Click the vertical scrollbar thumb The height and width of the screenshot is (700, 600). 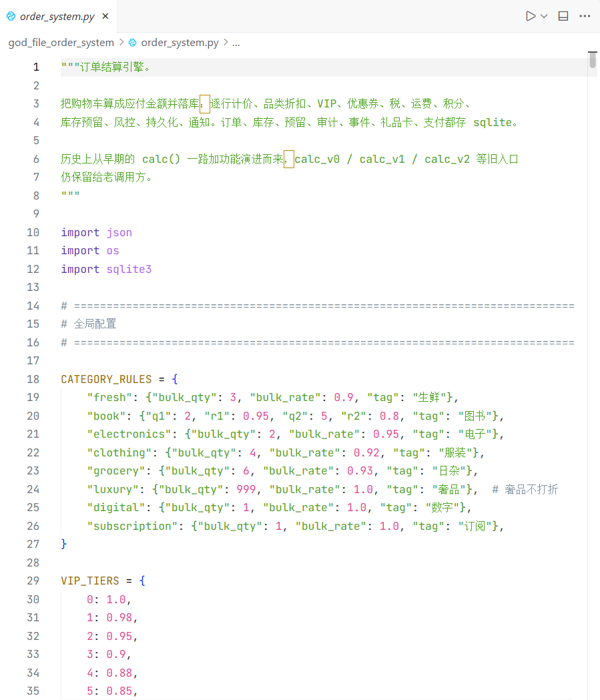pyautogui.click(x=593, y=60)
